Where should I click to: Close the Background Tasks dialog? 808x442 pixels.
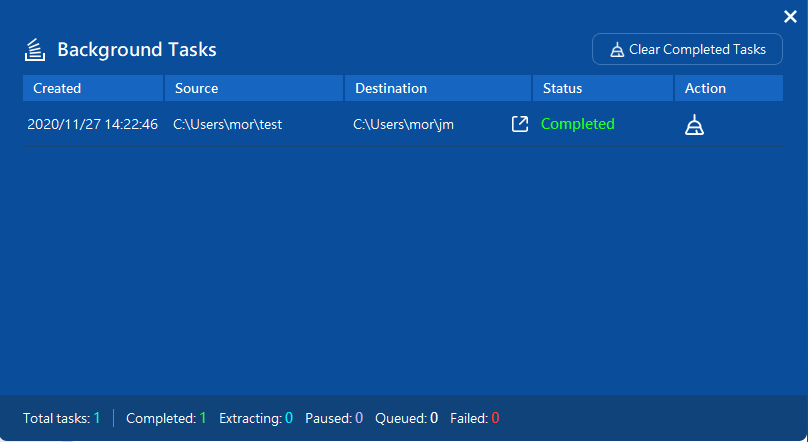click(790, 16)
